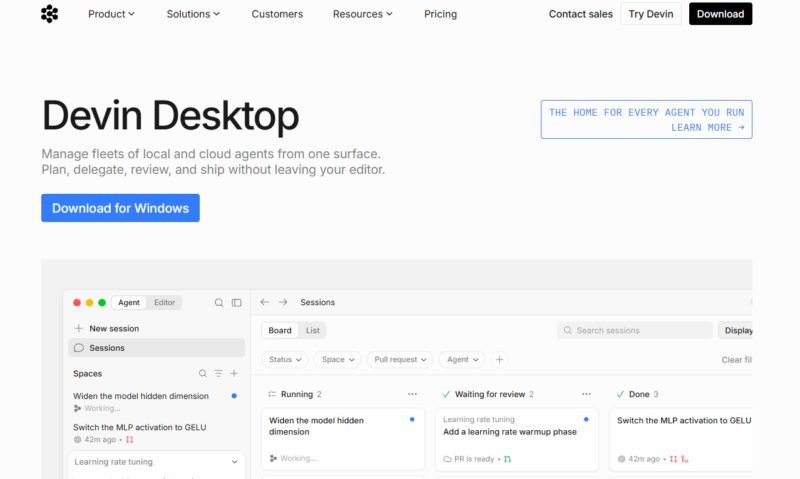Click the Running column status icon
800x479 pixels.
tap(272, 394)
